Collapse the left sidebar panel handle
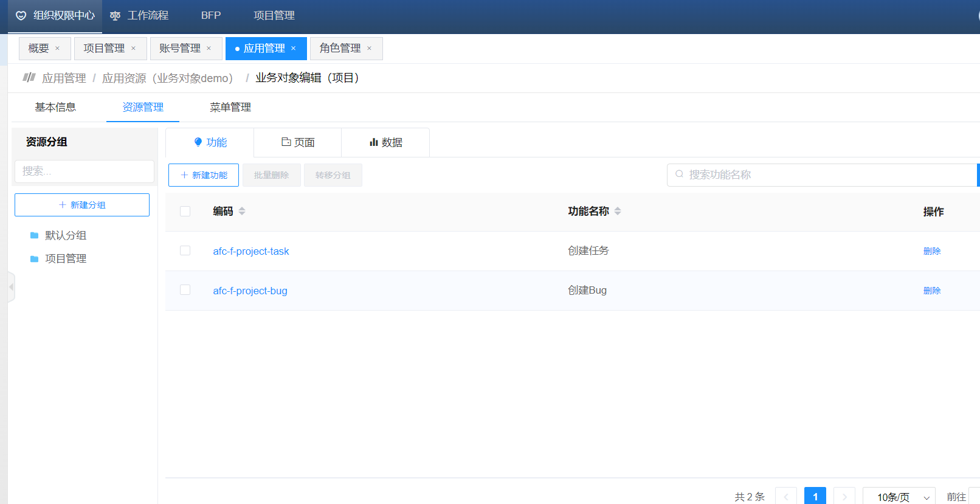 (x=11, y=287)
